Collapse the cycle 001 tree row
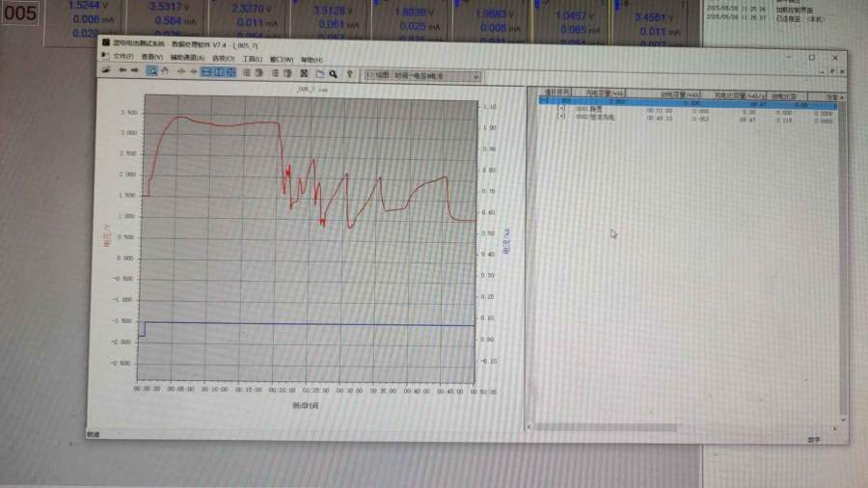Image resolution: width=868 pixels, height=488 pixels. pyautogui.click(x=544, y=100)
